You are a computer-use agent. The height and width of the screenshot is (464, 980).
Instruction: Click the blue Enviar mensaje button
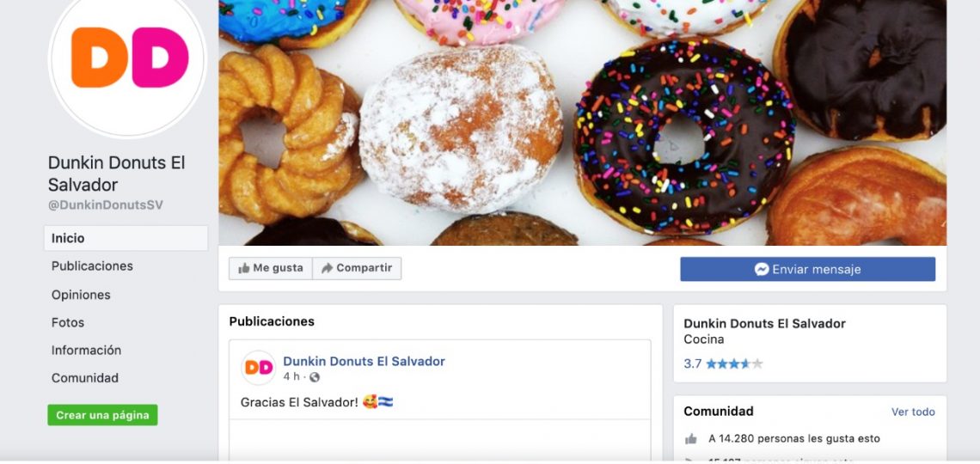pos(807,269)
